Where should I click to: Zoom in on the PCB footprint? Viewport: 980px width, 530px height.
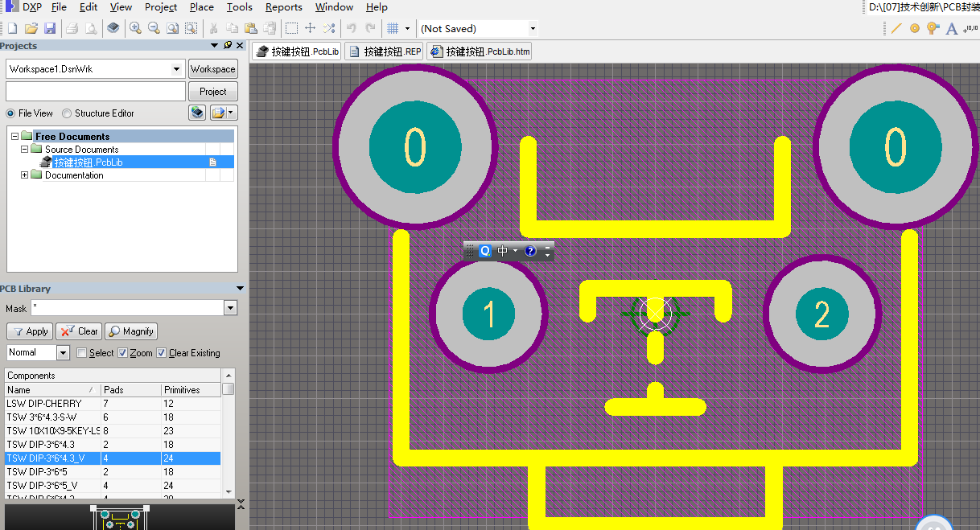[135, 28]
